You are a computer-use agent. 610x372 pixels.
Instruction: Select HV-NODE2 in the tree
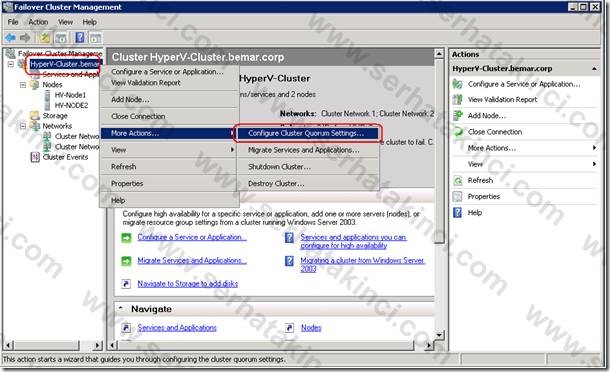tap(71, 105)
